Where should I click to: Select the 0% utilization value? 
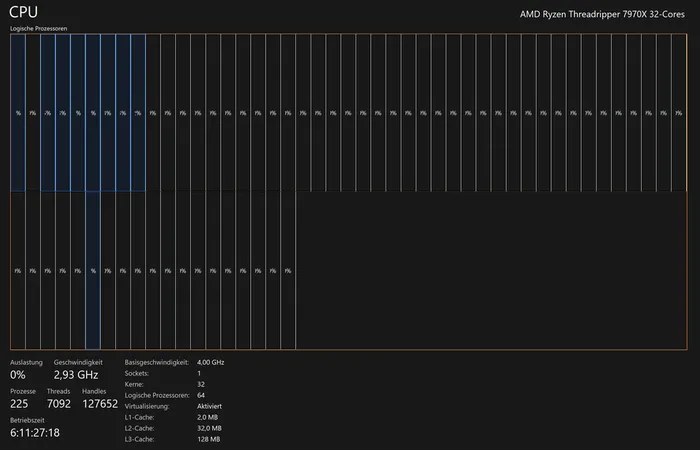[18, 375]
